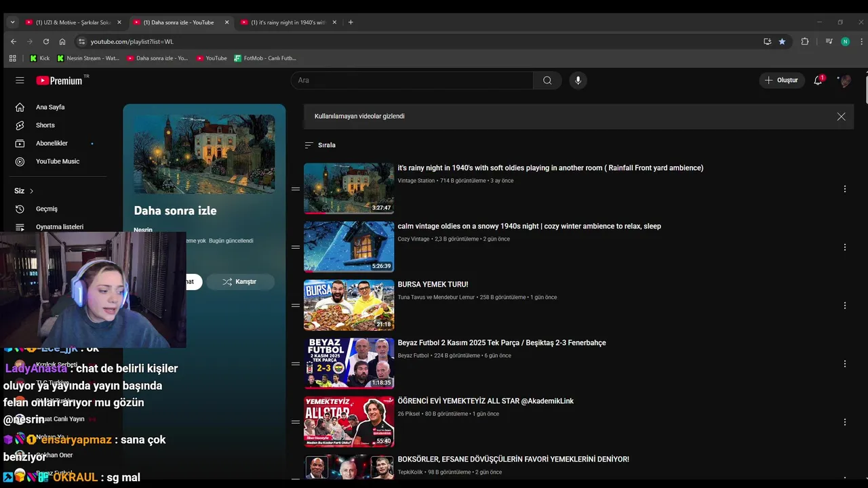Grab reorder handle of Beyaz Futbol row
Viewport: 868px width, 488px height.
coord(296,364)
